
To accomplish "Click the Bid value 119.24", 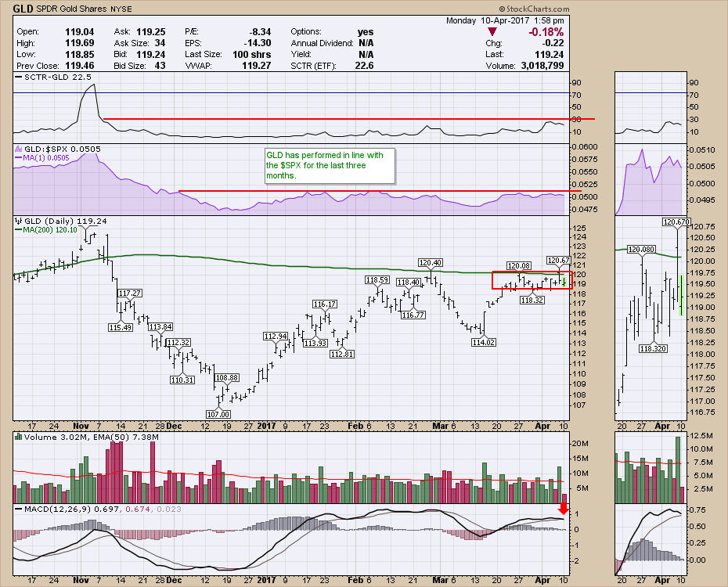I will [x=151, y=54].
